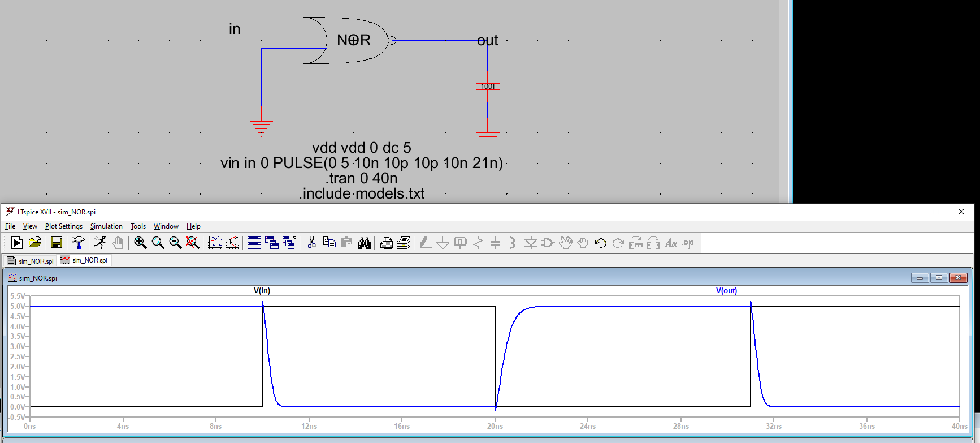This screenshot has width=980, height=443.
Task: Click the Halt simulation hand icon
Action: [118, 243]
